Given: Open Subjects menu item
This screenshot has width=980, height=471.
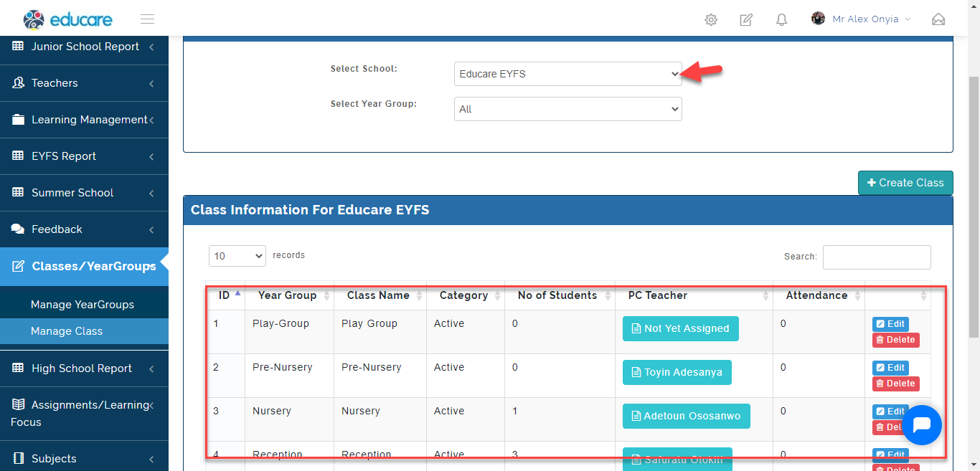Looking at the screenshot, I should click(x=84, y=459).
